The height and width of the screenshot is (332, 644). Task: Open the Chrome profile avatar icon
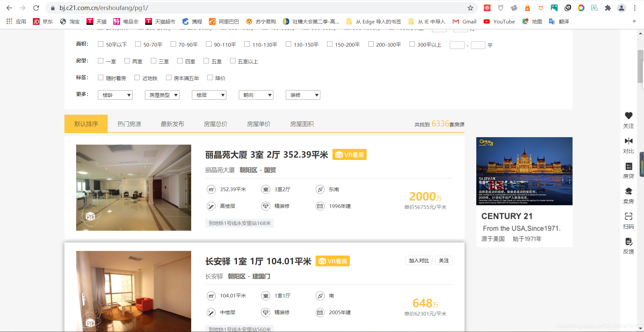click(622, 8)
